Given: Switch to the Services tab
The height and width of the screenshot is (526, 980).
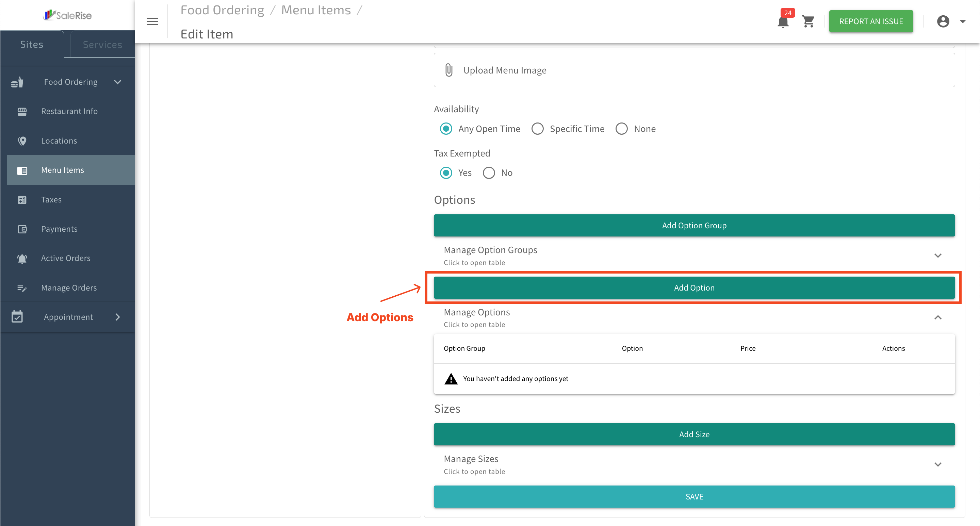Looking at the screenshot, I should 102,45.
